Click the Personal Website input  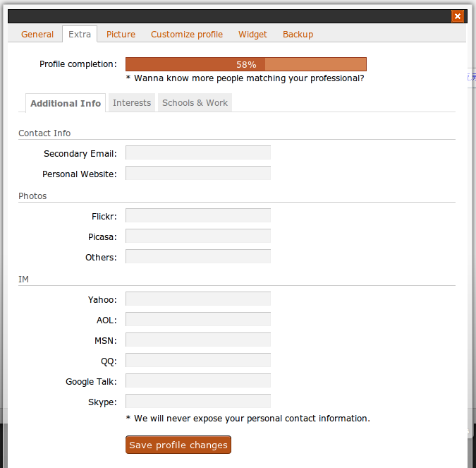pyautogui.click(x=198, y=174)
